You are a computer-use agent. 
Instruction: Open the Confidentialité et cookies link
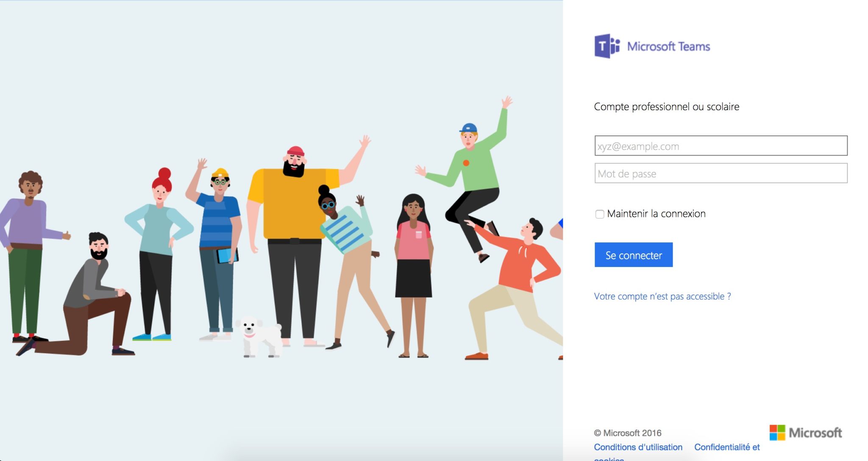(726, 447)
